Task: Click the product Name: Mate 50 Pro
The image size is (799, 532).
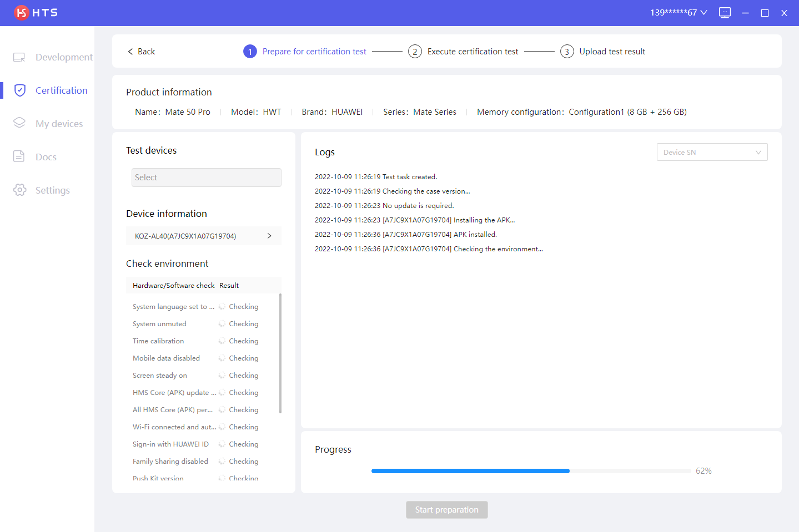Action: 173,112
